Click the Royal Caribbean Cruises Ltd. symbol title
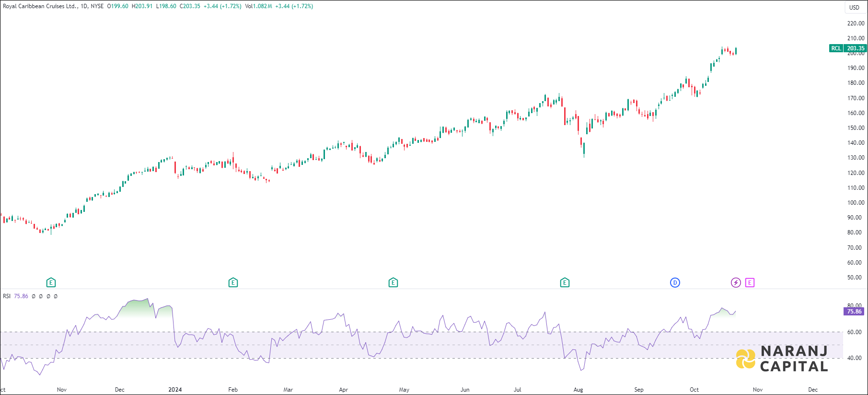Screen dimensions: 868x395 [x=40, y=6]
